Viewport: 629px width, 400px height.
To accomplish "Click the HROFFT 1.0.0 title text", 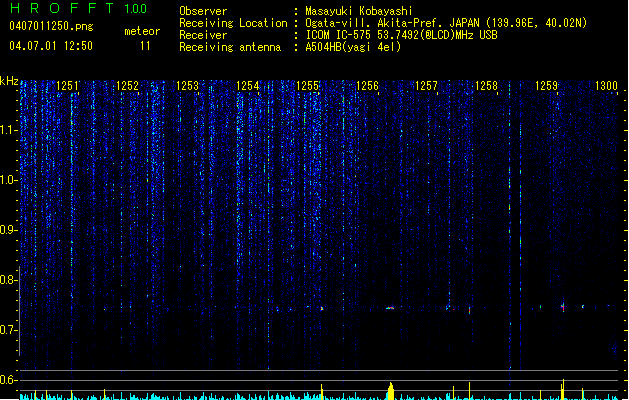I will coord(78,8).
